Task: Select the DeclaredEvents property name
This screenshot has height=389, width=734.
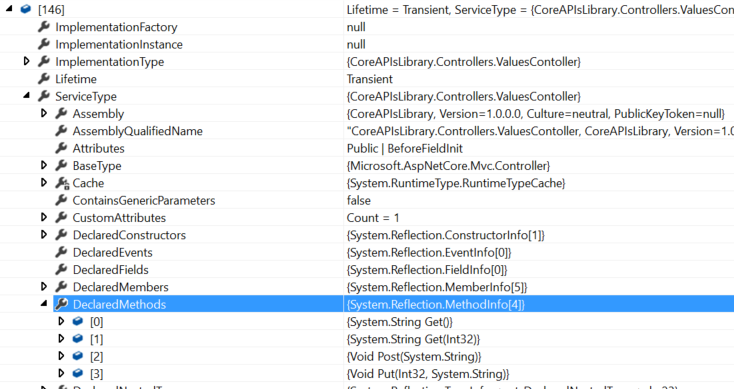Action: click(112, 252)
